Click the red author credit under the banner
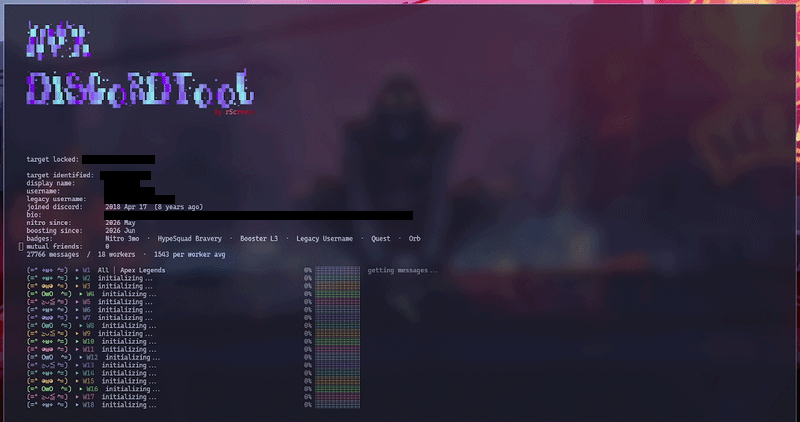Image resolution: width=800 pixels, height=422 pixels. (234, 112)
